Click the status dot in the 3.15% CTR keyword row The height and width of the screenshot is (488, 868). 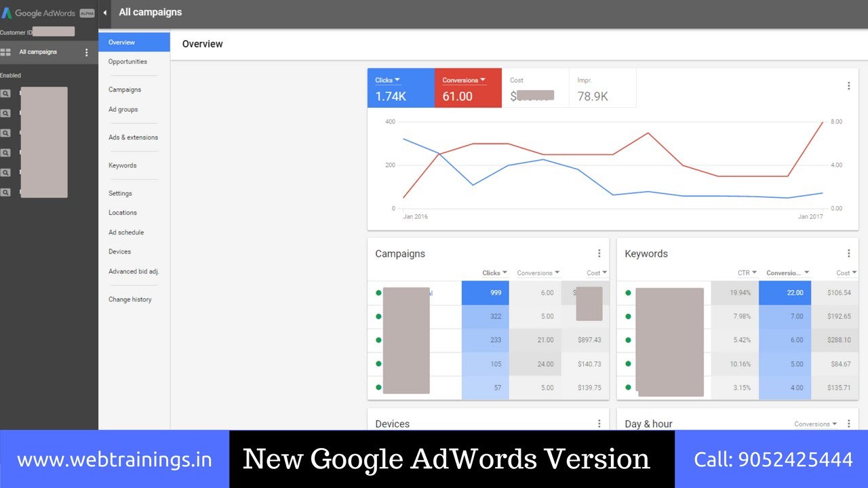point(628,388)
